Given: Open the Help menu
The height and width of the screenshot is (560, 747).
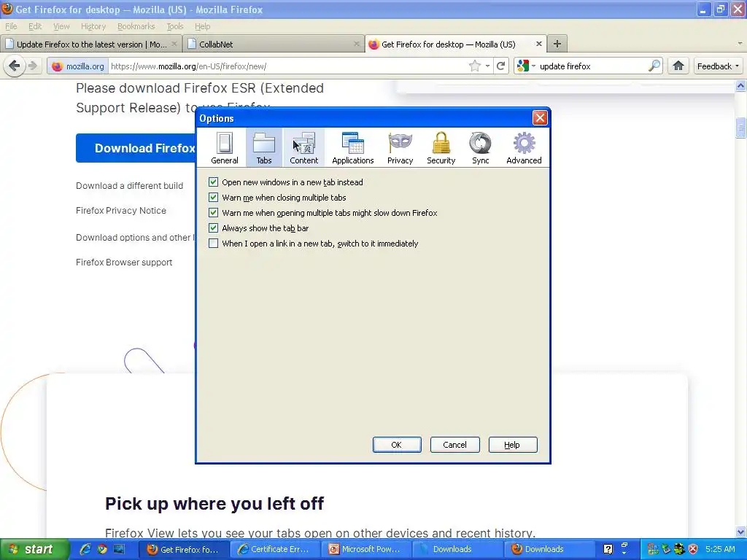Looking at the screenshot, I should pos(203,26).
